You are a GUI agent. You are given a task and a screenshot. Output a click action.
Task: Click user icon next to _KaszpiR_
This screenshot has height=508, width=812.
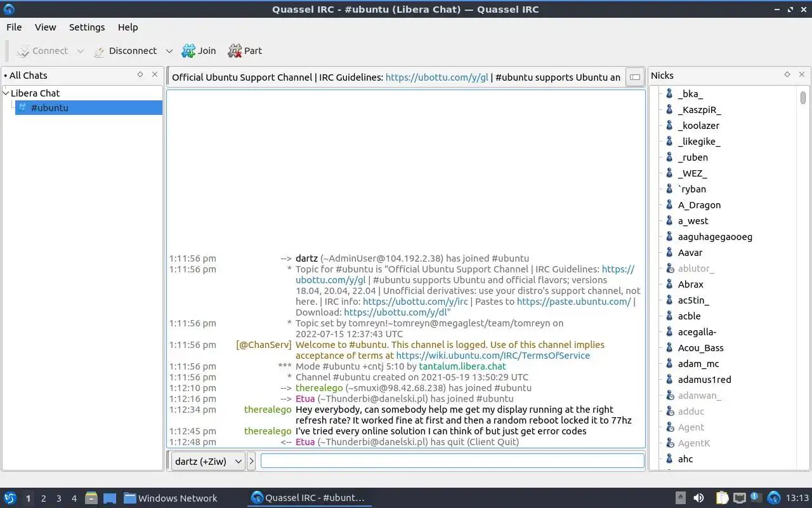[669, 110]
